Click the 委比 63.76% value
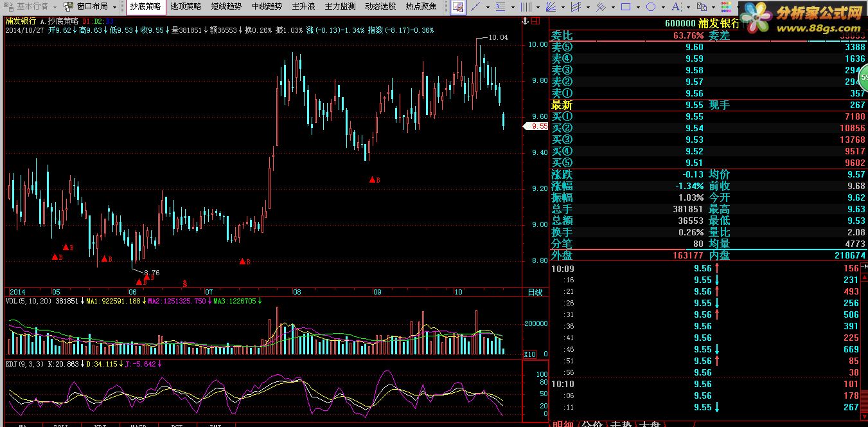Screen dimensions: 868x427 [x=688, y=35]
